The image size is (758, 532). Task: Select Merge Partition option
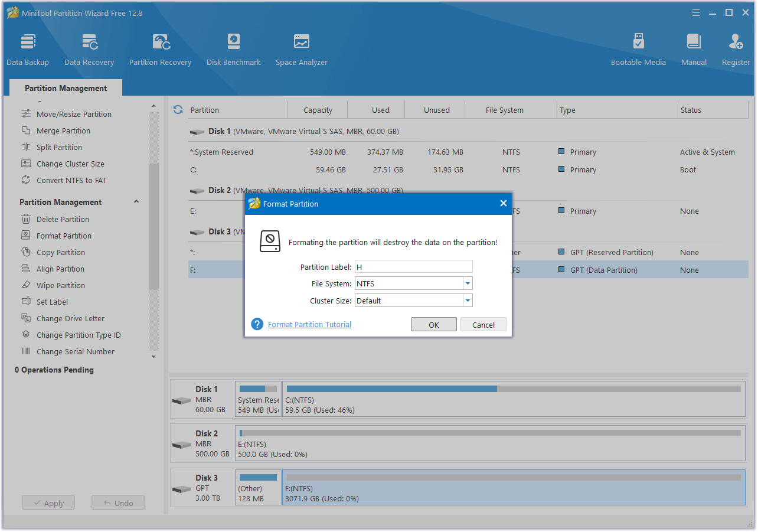(63, 130)
